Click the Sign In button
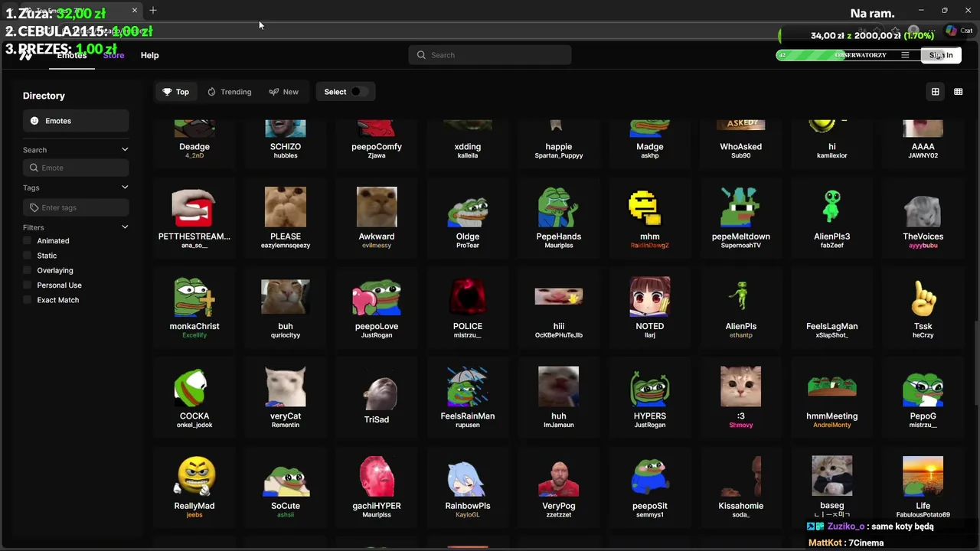980x551 pixels. pyautogui.click(x=941, y=55)
